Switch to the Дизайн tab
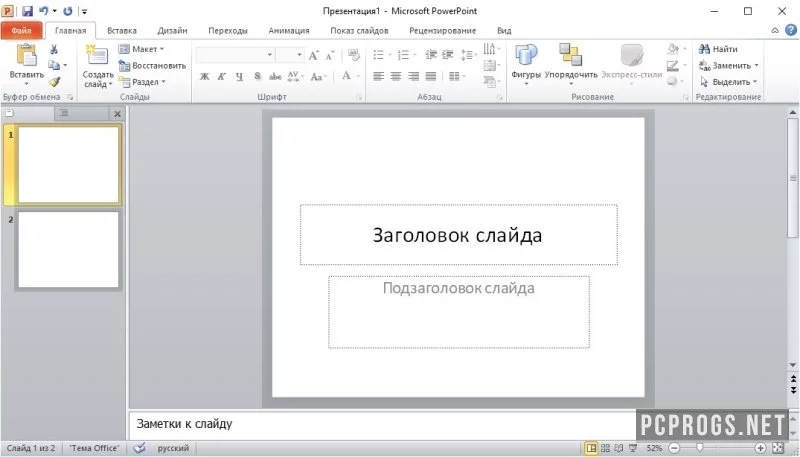Image resolution: width=800 pixels, height=457 pixels. click(172, 31)
